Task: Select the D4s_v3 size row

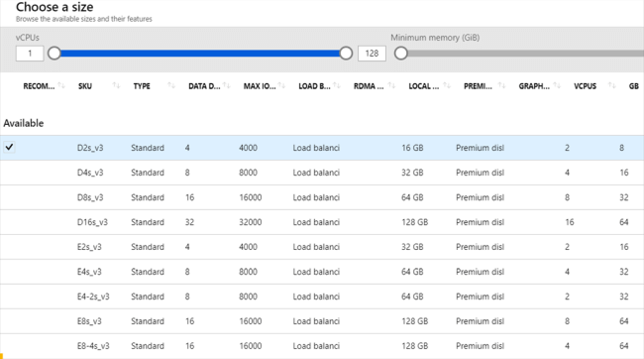Action: point(322,173)
